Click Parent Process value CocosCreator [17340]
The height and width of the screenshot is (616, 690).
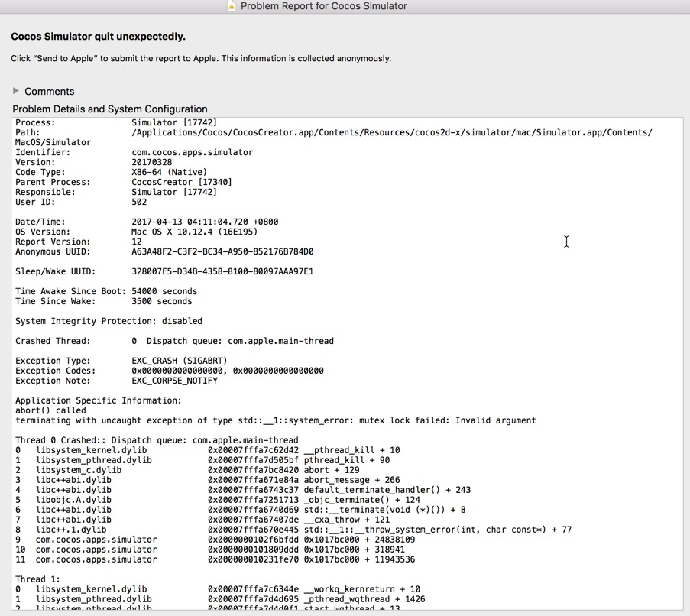point(182,182)
